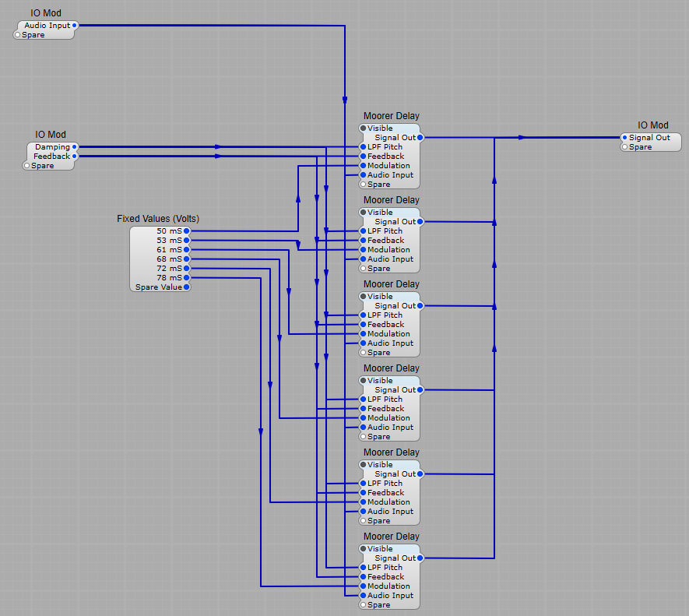Click Spare port under Damping and Feedback
Image resolution: width=689 pixels, height=616 pixels.
(26, 166)
